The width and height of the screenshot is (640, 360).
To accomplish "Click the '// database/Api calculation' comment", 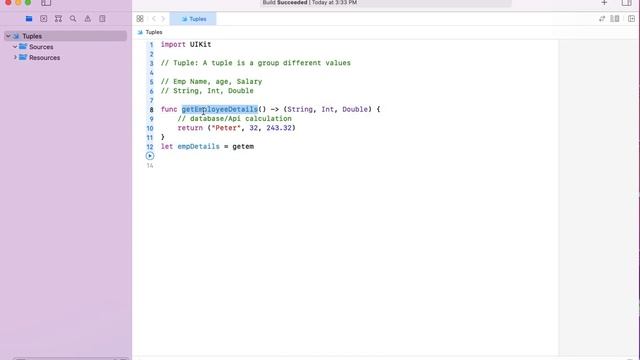I will (x=235, y=119).
